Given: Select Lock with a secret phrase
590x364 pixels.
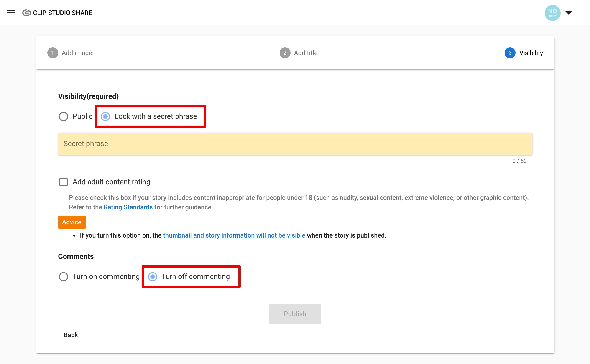Looking at the screenshot, I should 105,116.
